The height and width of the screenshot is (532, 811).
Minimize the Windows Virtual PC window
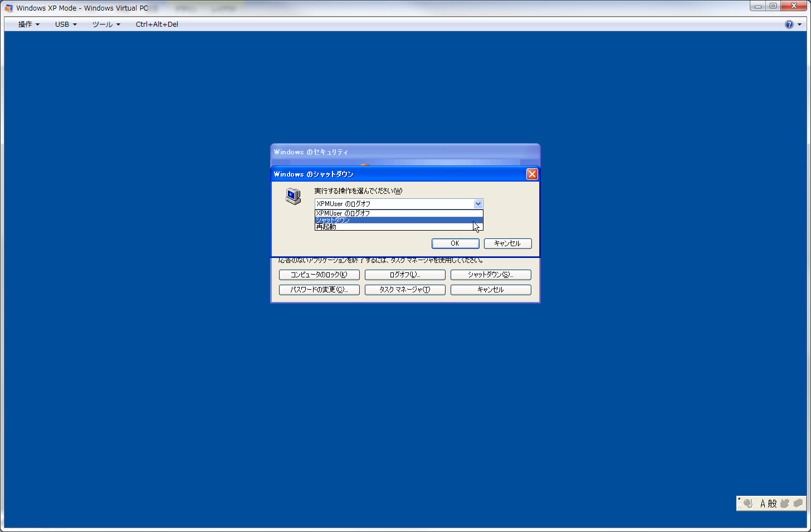click(x=758, y=6)
